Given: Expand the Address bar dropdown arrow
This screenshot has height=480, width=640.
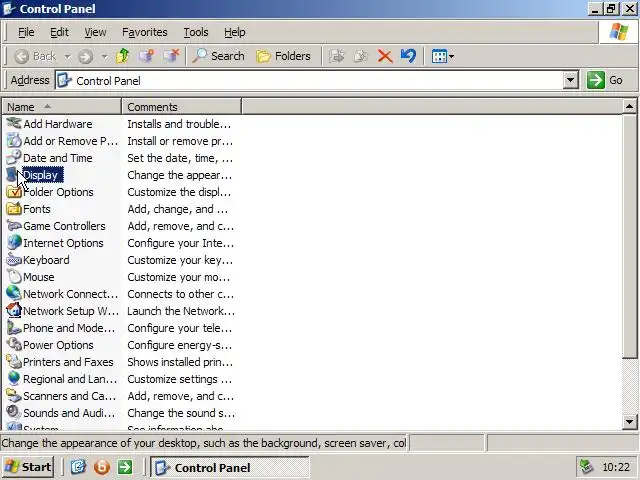Looking at the screenshot, I should [571, 80].
